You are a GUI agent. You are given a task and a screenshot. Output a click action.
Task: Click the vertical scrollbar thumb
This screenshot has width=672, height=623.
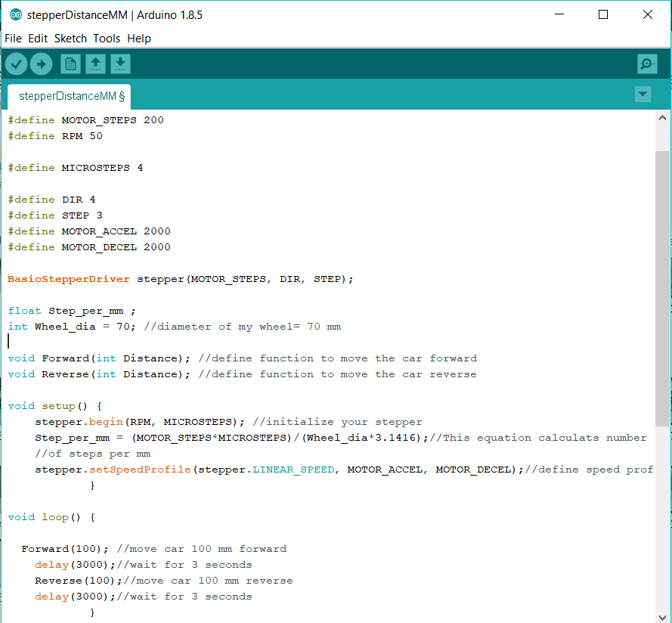(x=662, y=289)
